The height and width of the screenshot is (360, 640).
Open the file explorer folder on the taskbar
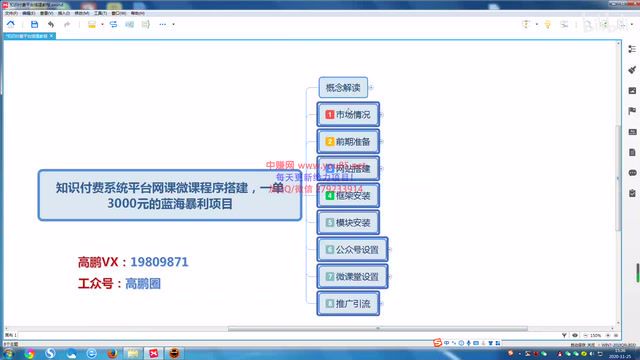[x=133, y=353]
